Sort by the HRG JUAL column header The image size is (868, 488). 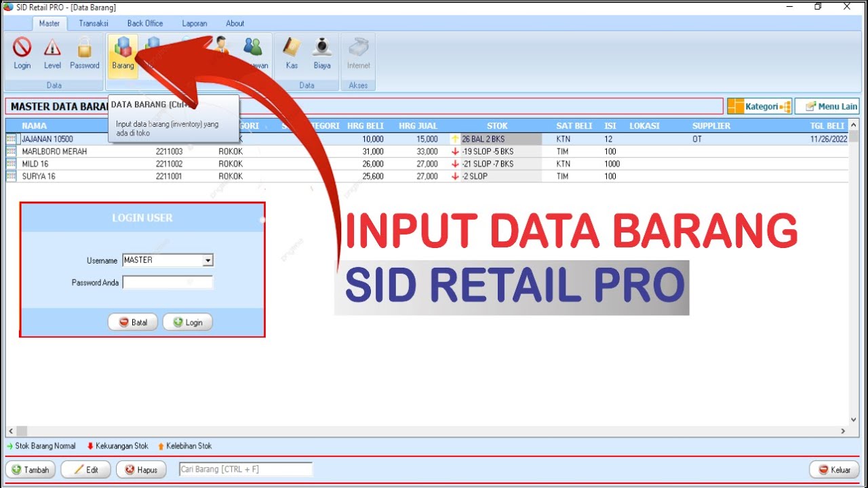[x=418, y=126]
